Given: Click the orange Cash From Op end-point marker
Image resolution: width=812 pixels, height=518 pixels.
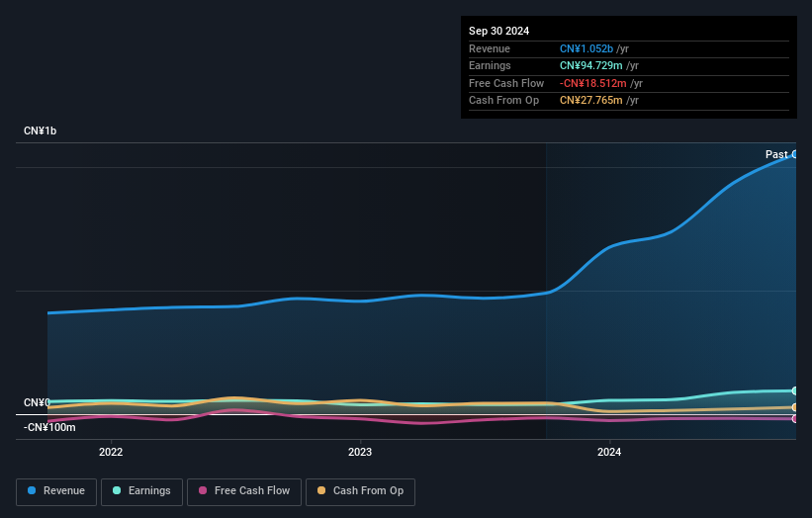Looking at the screenshot, I should click(795, 407).
